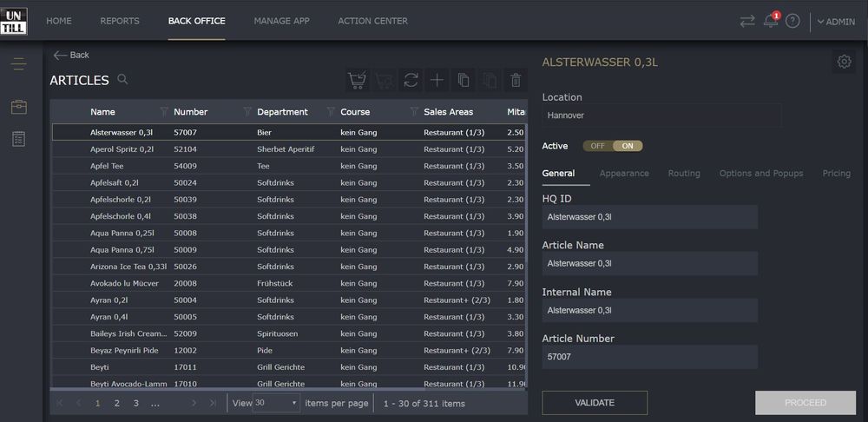Click the HQ ID input field
868x422 pixels.
tap(650, 217)
